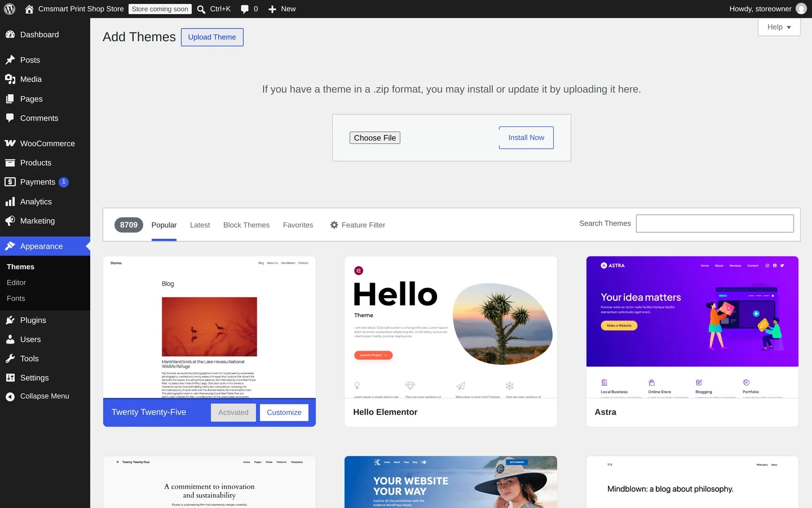Expand the Help dropdown

click(779, 27)
